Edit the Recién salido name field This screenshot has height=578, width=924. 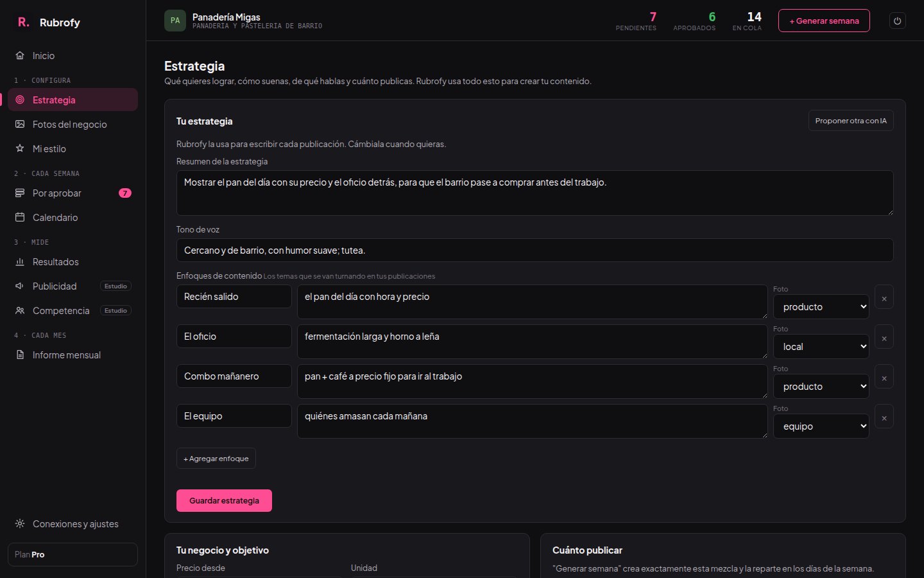pos(234,297)
